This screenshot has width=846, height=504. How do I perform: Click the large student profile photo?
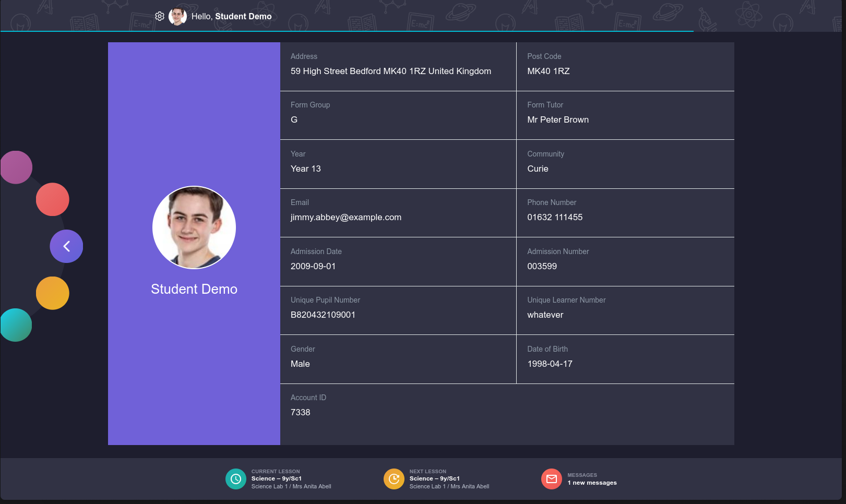click(194, 227)
